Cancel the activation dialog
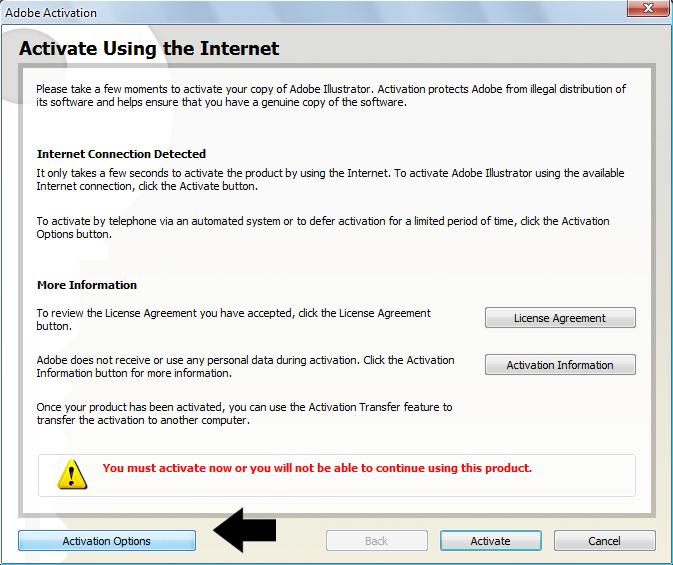 click(604, 541)
